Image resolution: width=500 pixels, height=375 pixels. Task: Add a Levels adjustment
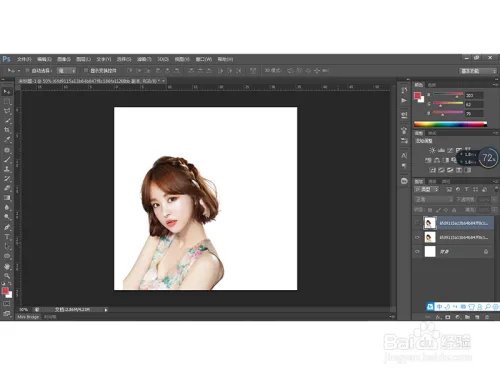[x=441, y=150]
